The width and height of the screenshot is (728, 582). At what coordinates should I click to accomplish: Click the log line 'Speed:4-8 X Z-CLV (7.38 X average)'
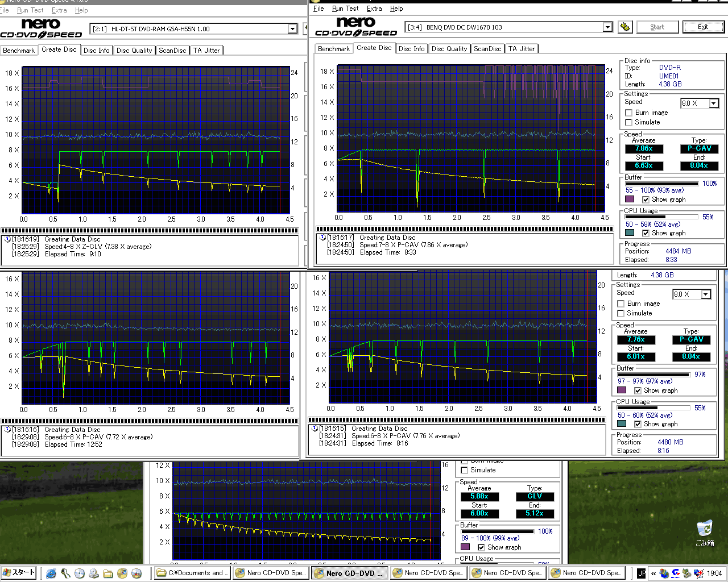(x=98, y=247)
